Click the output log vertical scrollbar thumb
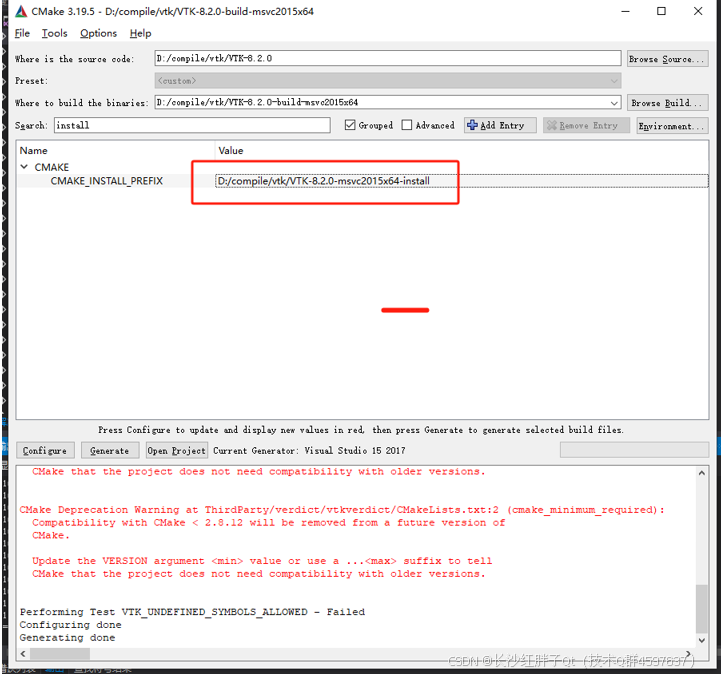Screen dimensions: 721x674 pos(702,608)
